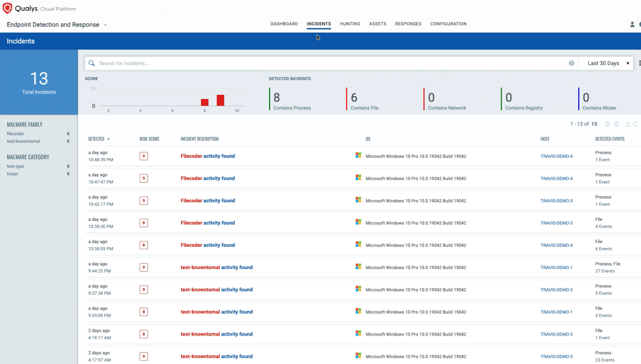This screenshot has width=641, height=364.
Task: Open the user profile icon
Action: point(632,24)
